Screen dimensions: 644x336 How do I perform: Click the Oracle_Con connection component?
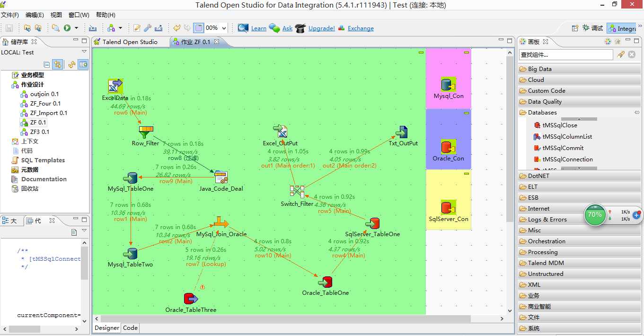point(448,147)
